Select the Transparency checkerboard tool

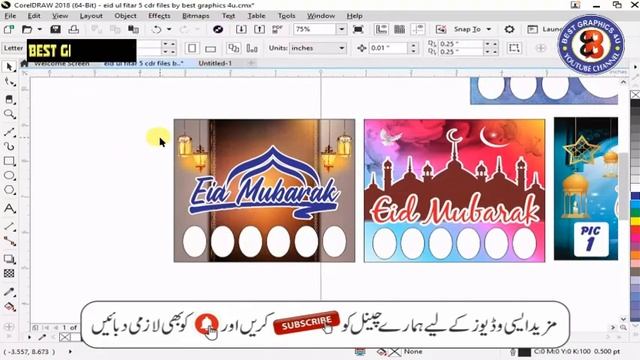pyautogui.click(x=9, y=273)
